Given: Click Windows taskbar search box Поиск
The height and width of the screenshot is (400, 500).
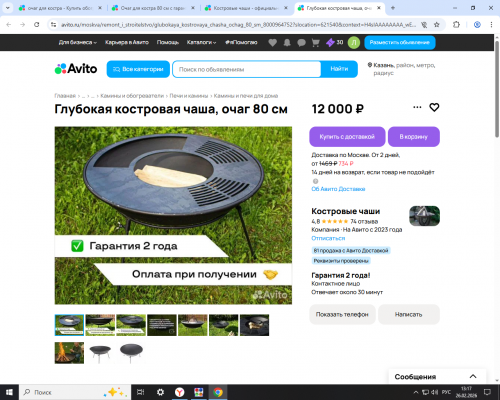Looking at the screenshot, I should 75,392.
